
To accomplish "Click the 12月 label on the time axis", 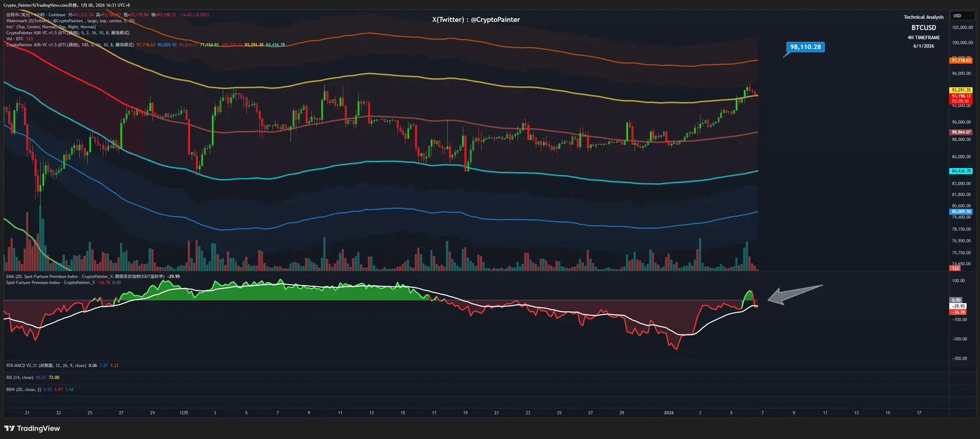I will tap(183, 412).
